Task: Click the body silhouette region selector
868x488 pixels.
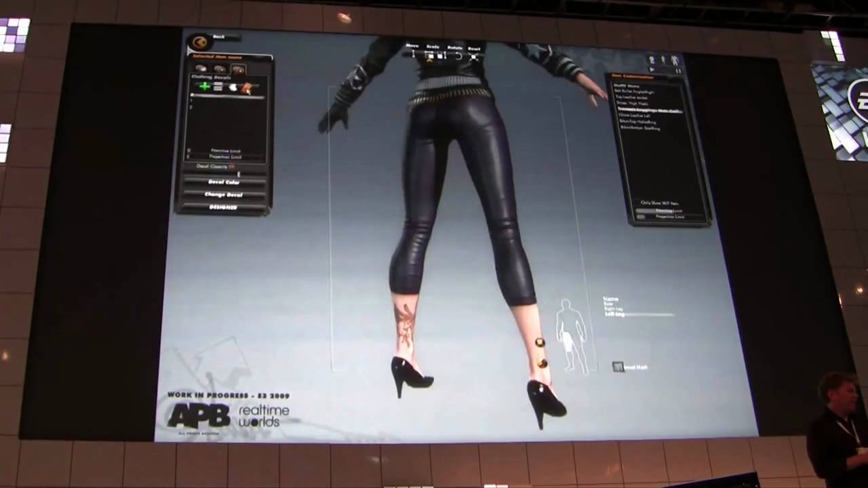Action: [571, 335]
